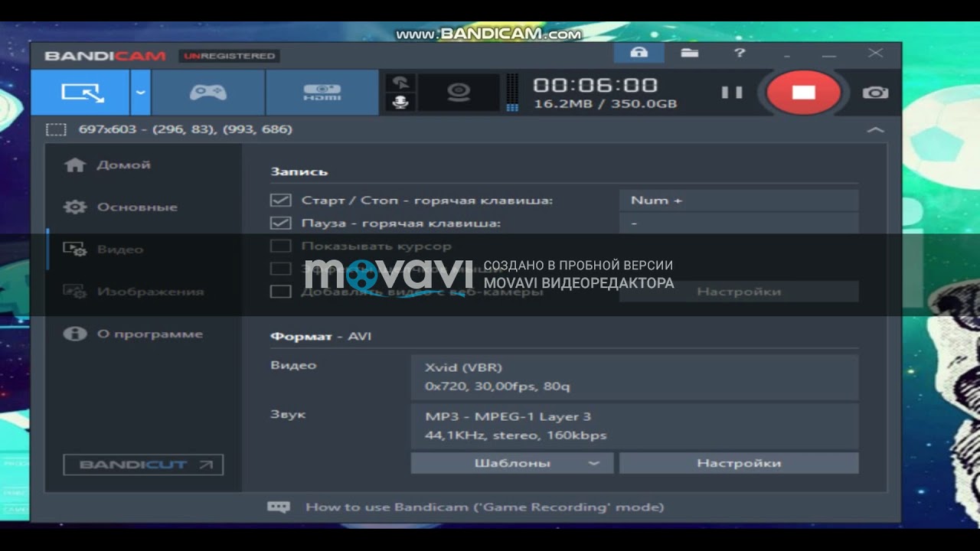Screen dimensions: 980x551
Task: Toggle the microphone icon
Action: tap(400, 102)
